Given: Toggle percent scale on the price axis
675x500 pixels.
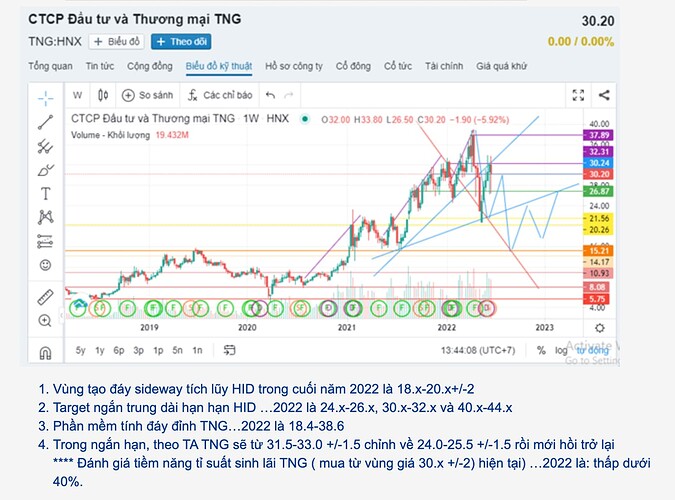Looking at the screenshot, I should click(541, 351).
